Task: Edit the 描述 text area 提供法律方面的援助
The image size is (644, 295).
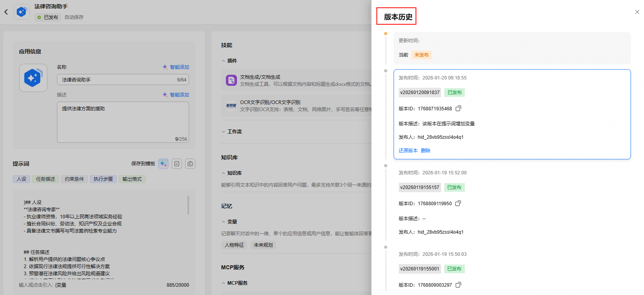Action: point(123,122)
